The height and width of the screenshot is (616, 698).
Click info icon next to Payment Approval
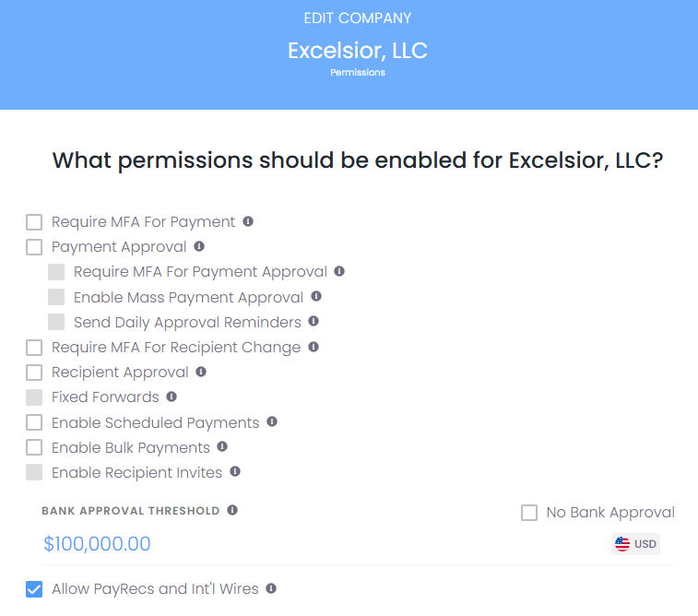[x=199, y=246]
